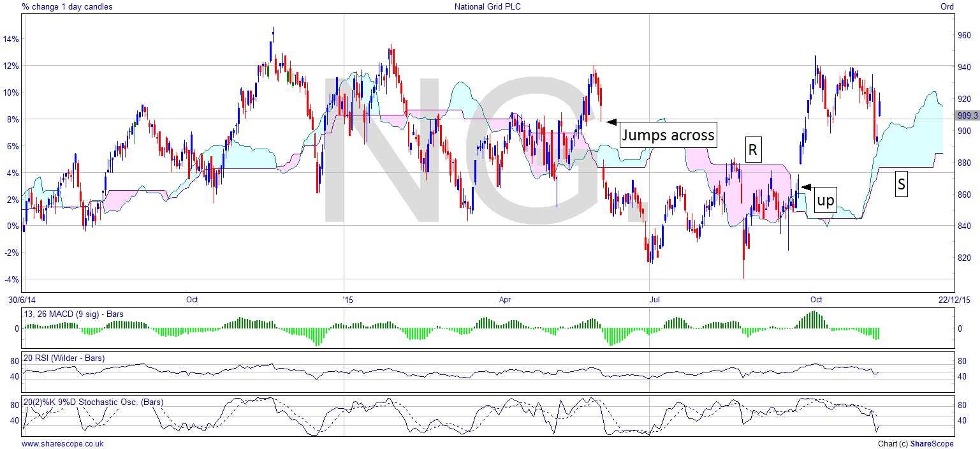Click the 'Ord' share type label
Image resolution: width=980 pixels, height=449 pixels.
click(x=947, y=7)
